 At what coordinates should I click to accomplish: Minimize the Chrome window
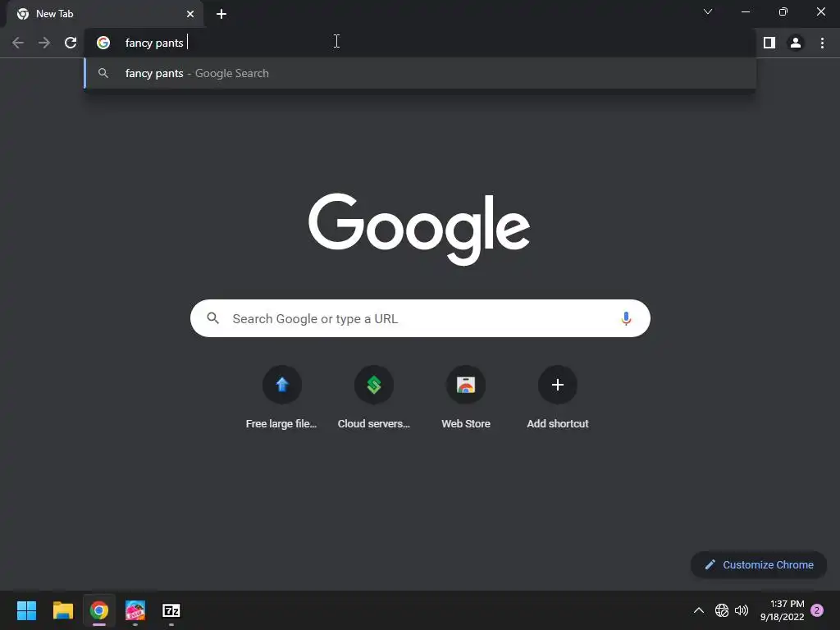[745, 11]
